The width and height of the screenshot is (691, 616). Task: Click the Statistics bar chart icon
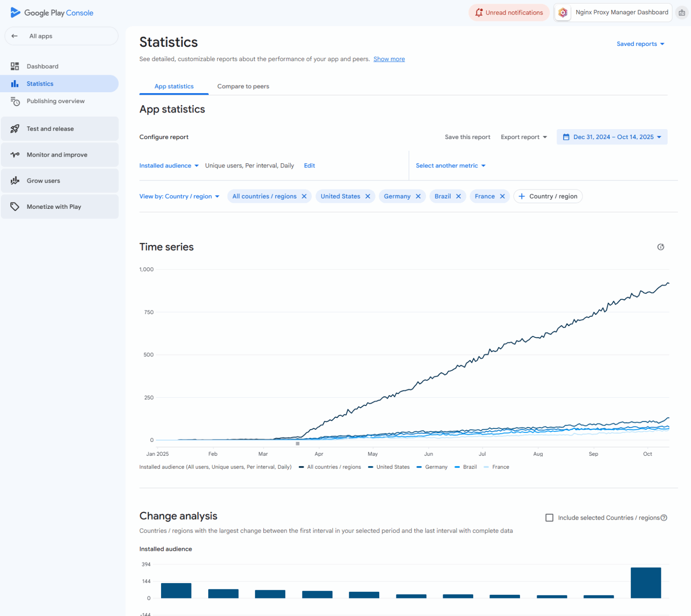coord(15,84)
